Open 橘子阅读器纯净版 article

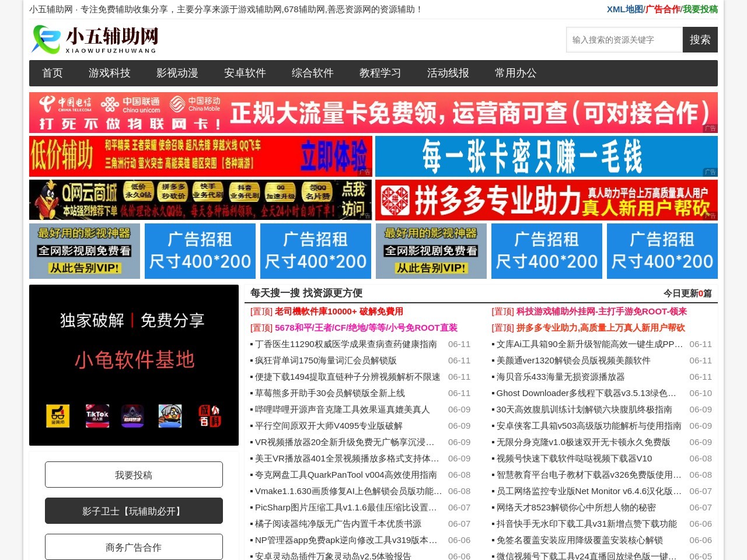(338, 524)
